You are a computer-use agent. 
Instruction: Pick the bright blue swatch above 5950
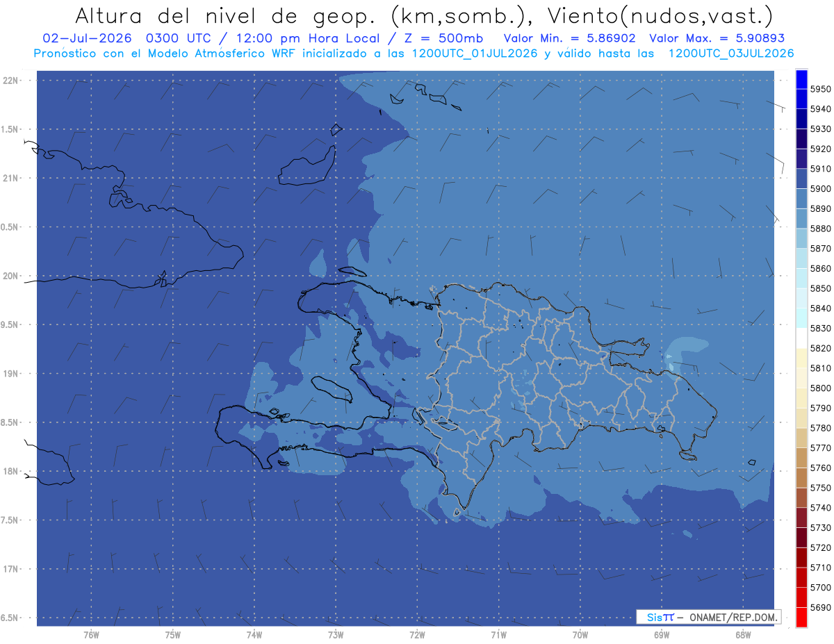pyautogui.click(x=801, y=79)
